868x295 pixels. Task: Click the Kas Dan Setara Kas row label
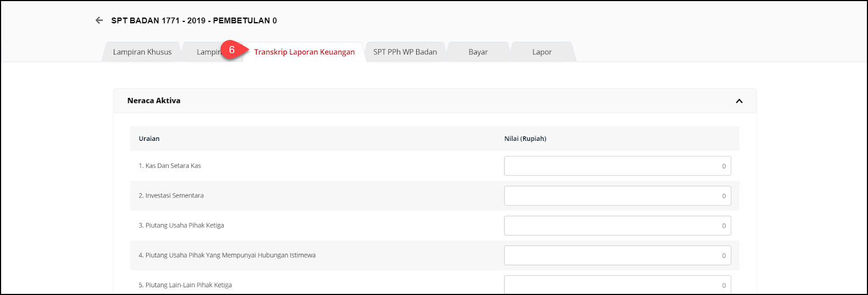(170, 166)
